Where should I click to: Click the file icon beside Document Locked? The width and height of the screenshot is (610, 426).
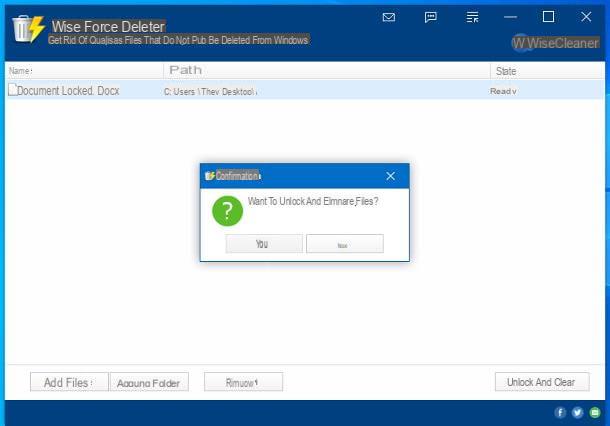click(x=12, y=90)
